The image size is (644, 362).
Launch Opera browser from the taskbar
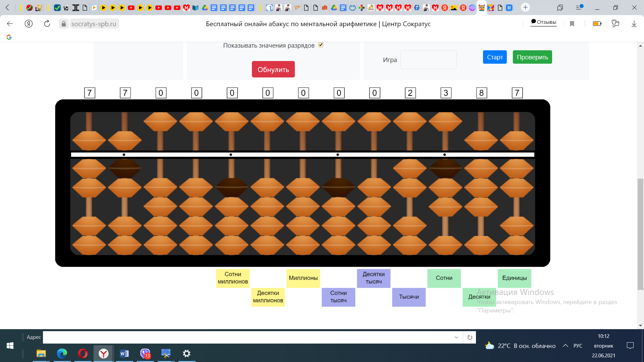click(83, 353)
